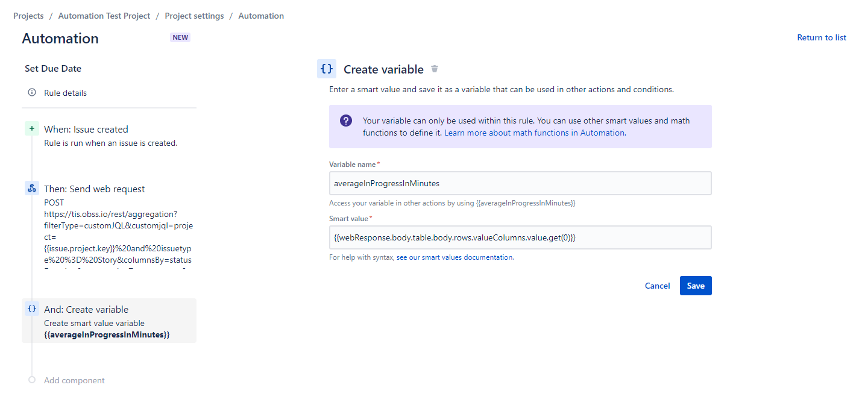Go to the Projects breadcrumb
The width and height of the screenshot is (868, 414).
[x=28, y=16]
